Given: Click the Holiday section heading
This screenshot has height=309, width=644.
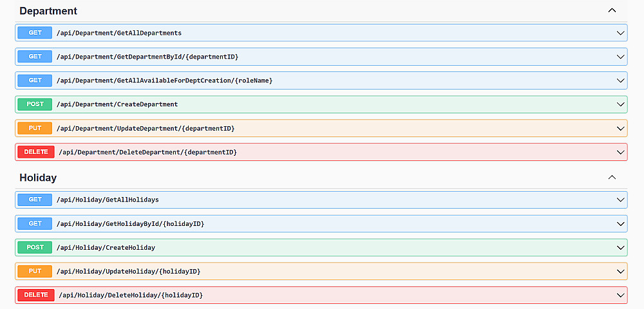Looking at the screenshot, I should (38, 178).
